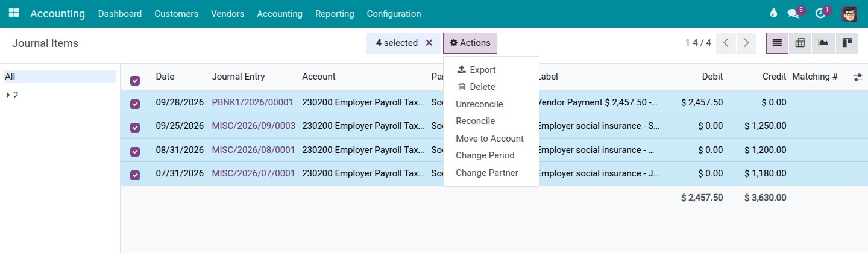Switch to graph view
The width and height of the screenshot is (868, 253).
tap(823, 43)
